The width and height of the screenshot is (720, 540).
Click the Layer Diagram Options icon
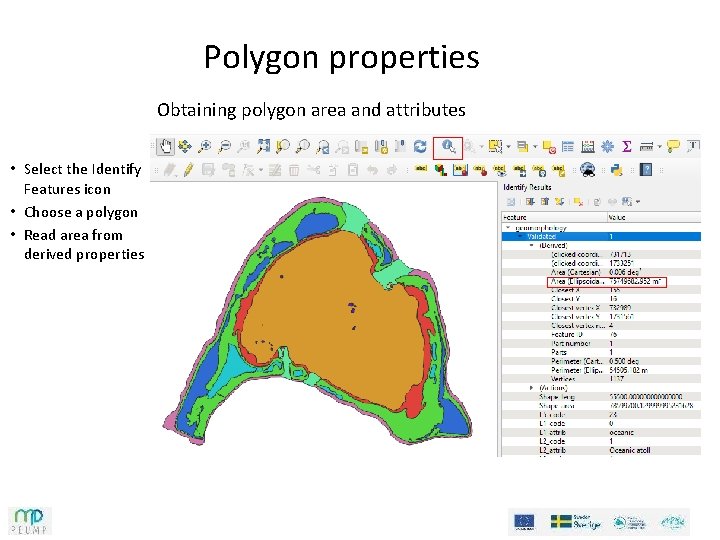[x=441, y=170]
